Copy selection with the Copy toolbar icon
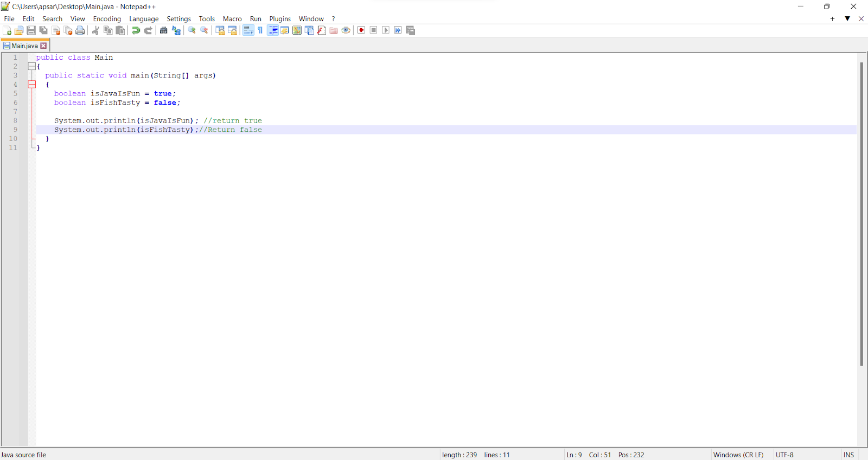This screenshot has width=868, height=460. [x=108, y=30]
